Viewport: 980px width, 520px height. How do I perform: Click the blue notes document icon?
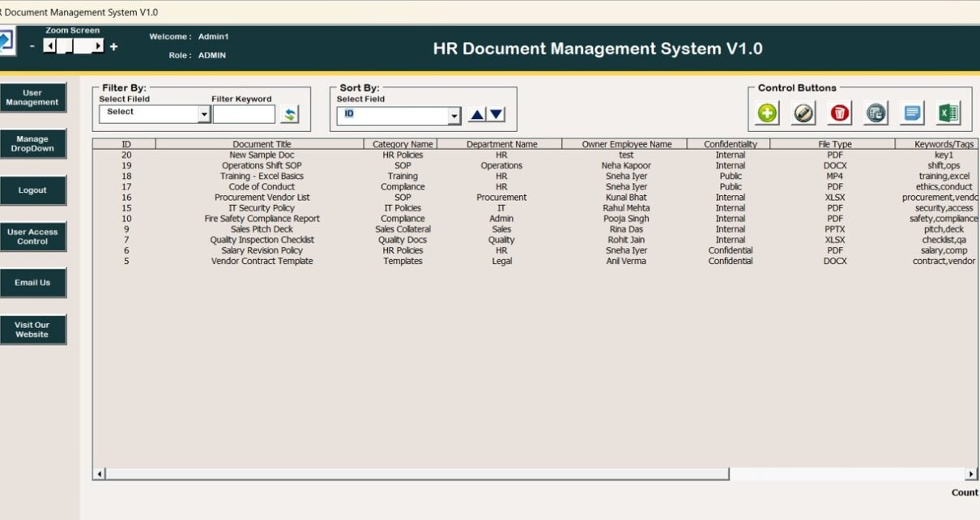click(912, 114)
